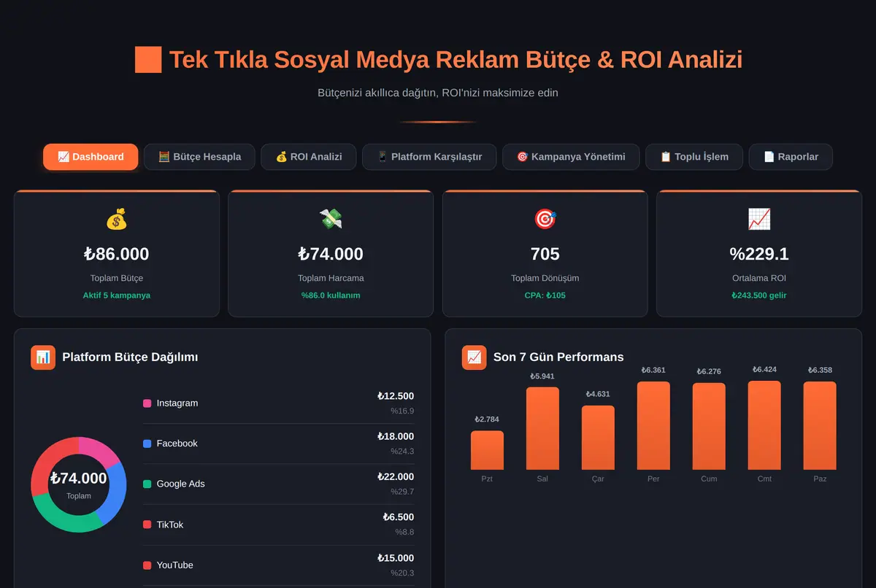Click the ₺15.000 YouTube budget amount
Image resolution: width=876 pixels, height=588 pixels.
click(x=396, y=557)
